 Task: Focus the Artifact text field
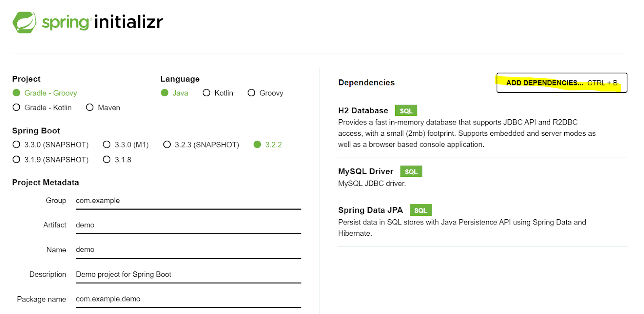(188, 225)
